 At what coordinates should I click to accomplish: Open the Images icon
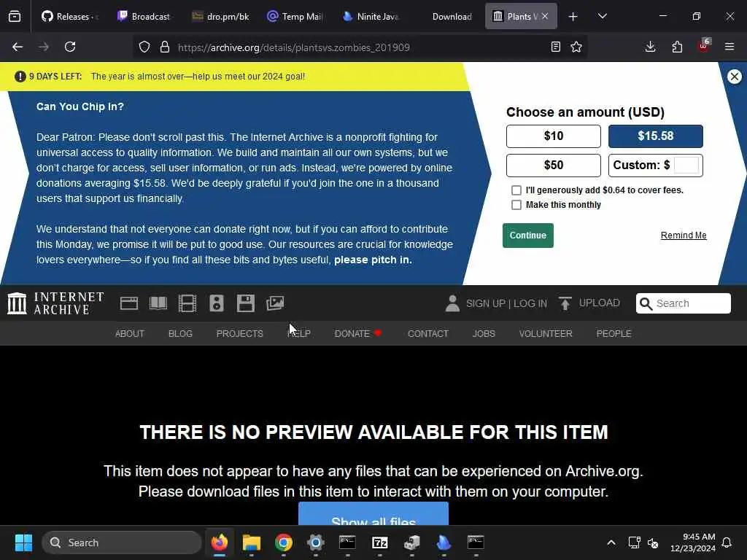[275, 303]
